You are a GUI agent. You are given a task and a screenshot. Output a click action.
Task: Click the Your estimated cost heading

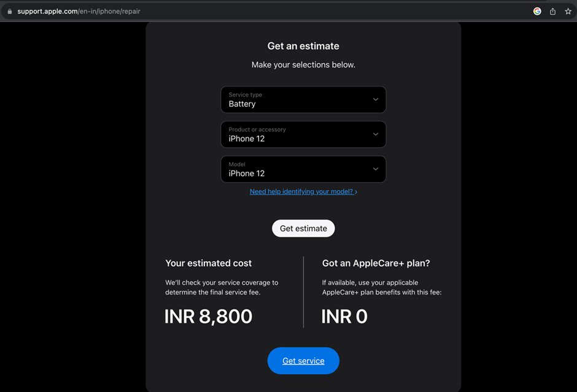(208, 263)
